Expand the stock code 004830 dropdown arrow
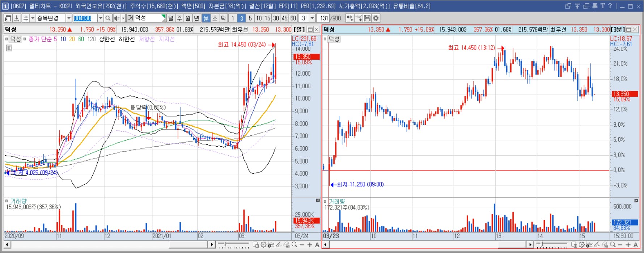The width and height of the screenshot is (644, 253). click(100, 18)
